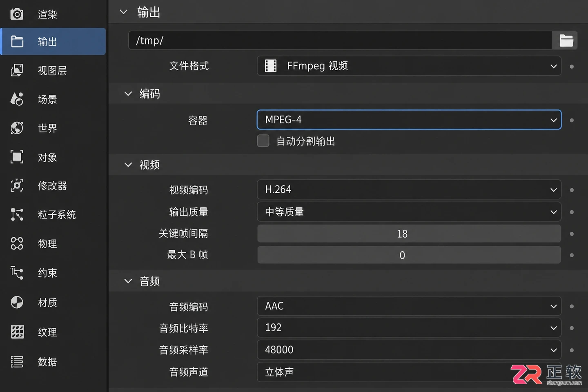
Task: Open the 容器 MPEG-4 dropdown
Action: 409,120
